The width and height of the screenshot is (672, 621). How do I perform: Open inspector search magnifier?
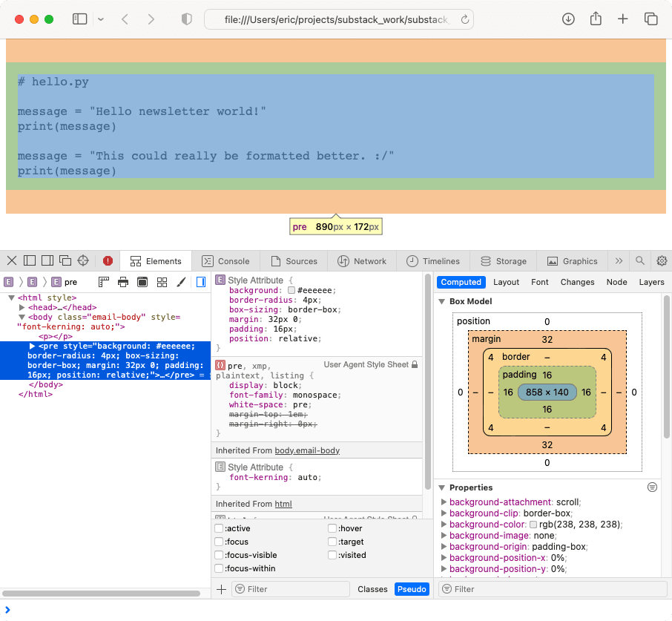coord(640,260)
